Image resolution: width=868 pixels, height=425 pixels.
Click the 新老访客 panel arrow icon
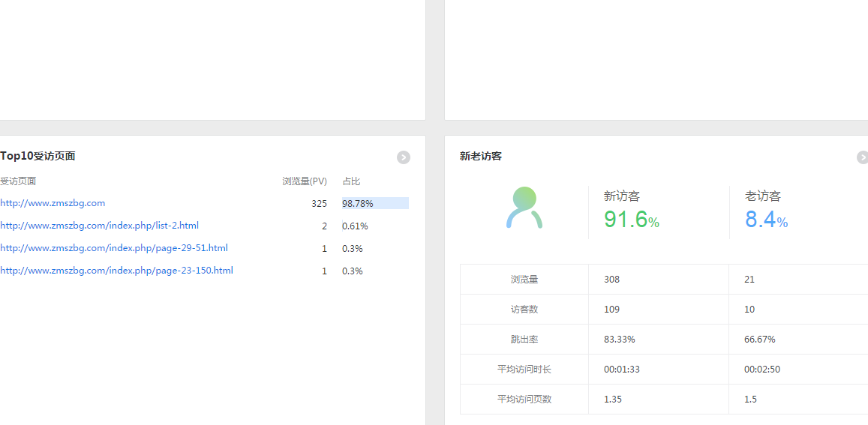pos(862,157)
